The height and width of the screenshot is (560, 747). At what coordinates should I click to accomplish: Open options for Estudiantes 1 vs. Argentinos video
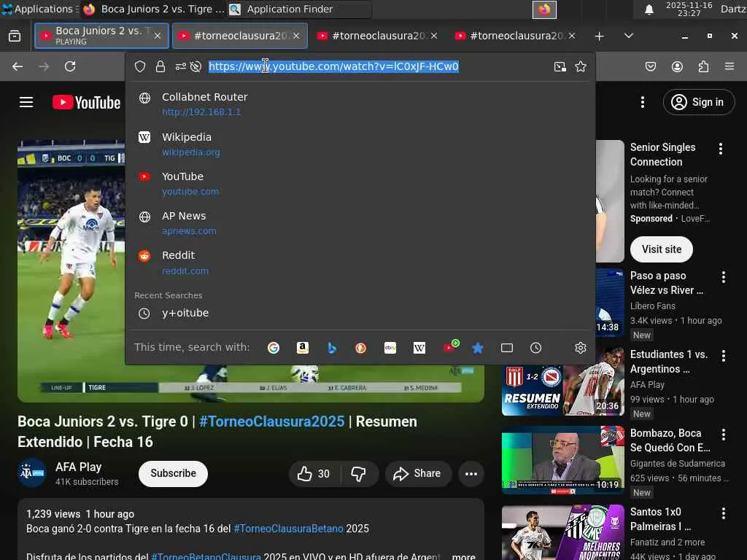point(724,356)
